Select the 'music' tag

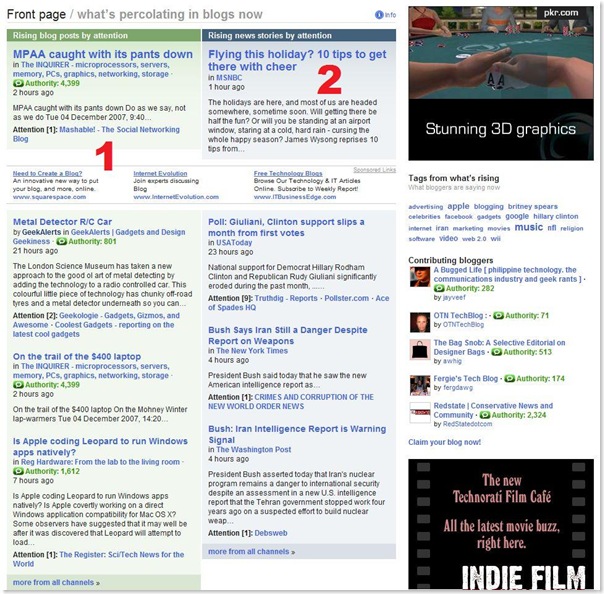pyautogui.click(x=528, y=227)
